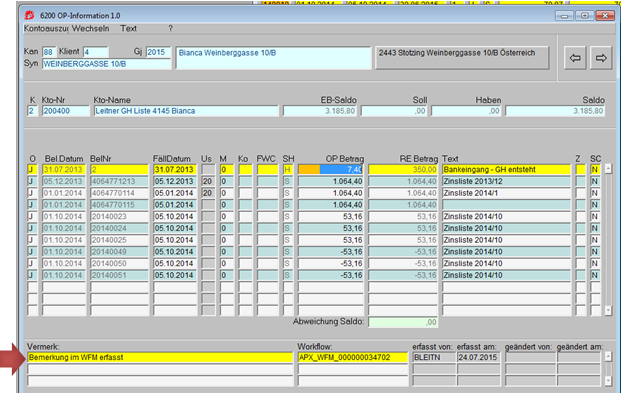Click the EB-Saldo field 3.185,80

tap(320, 111)
